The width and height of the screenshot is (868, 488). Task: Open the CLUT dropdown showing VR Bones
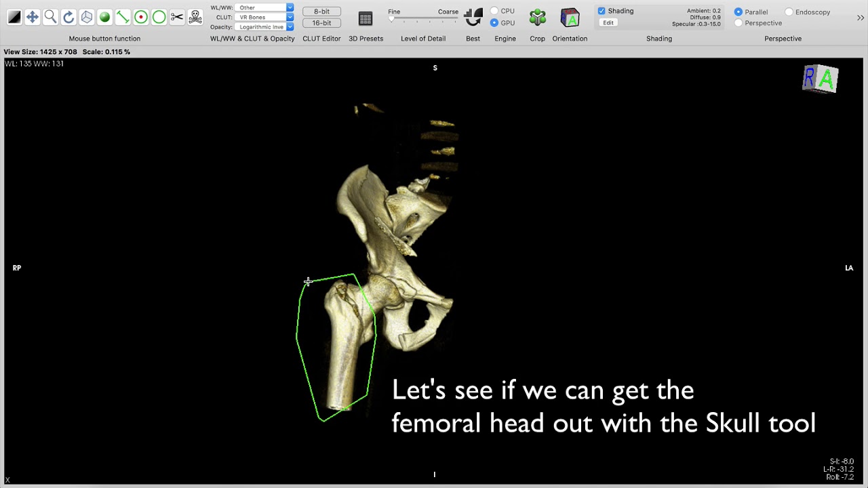point(265,17)
